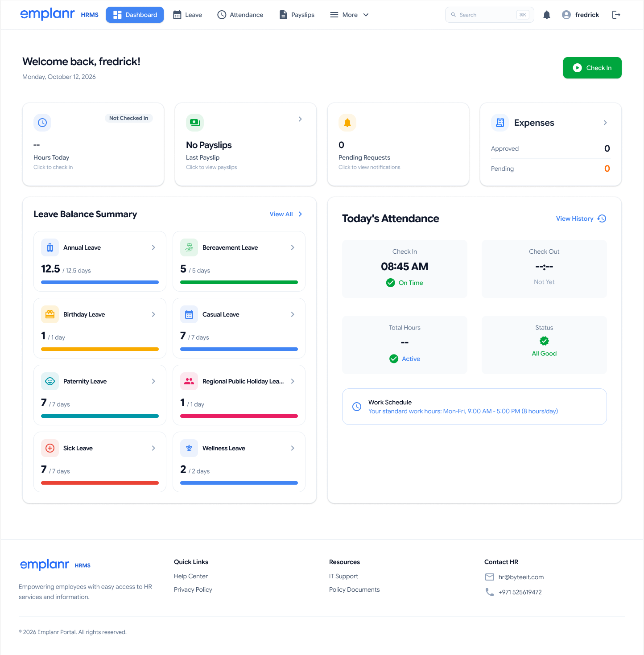Click the Sick Leave plus icon

pos(50,448)
